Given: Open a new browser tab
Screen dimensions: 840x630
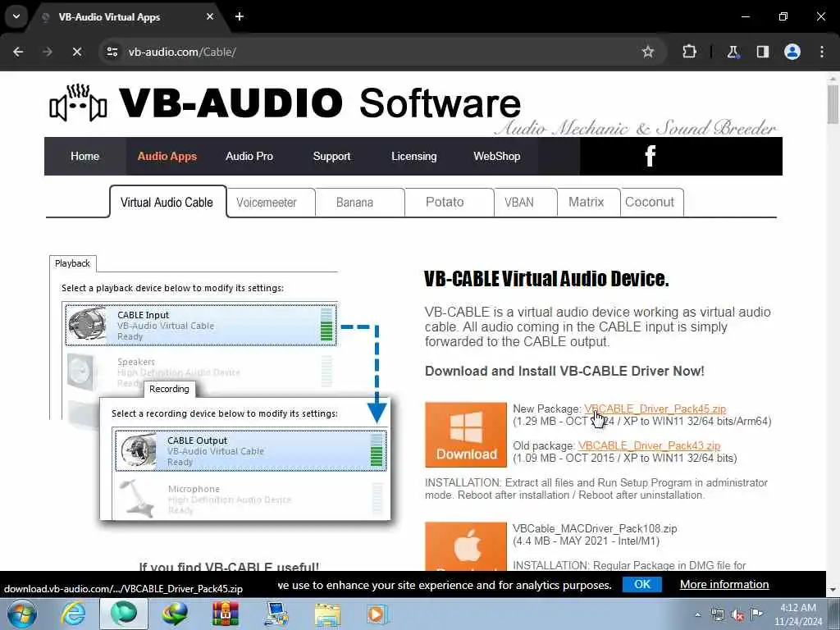Looking at the screenshot, I should click(240, 16).
